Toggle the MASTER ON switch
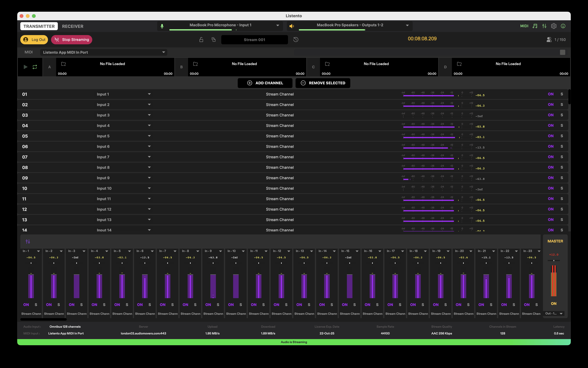 tap(553, 304)
